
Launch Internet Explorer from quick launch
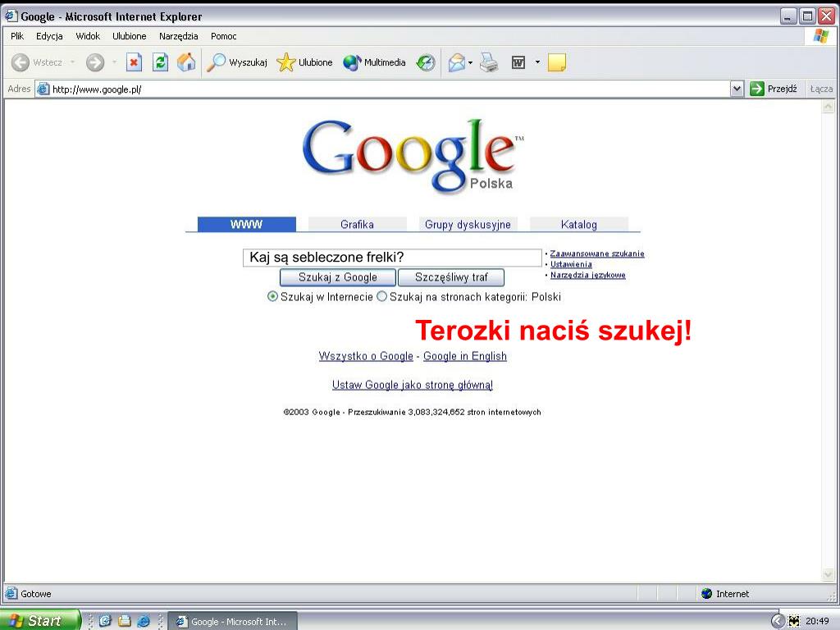click(144, 621)
